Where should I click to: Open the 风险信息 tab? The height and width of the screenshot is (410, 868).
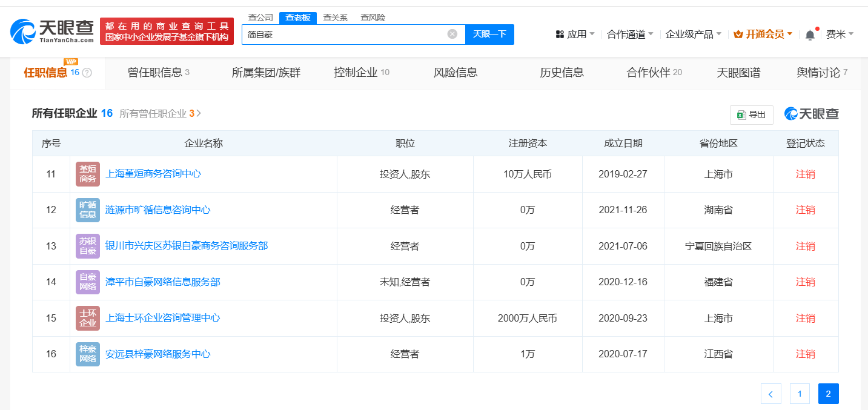pos(456,73)
